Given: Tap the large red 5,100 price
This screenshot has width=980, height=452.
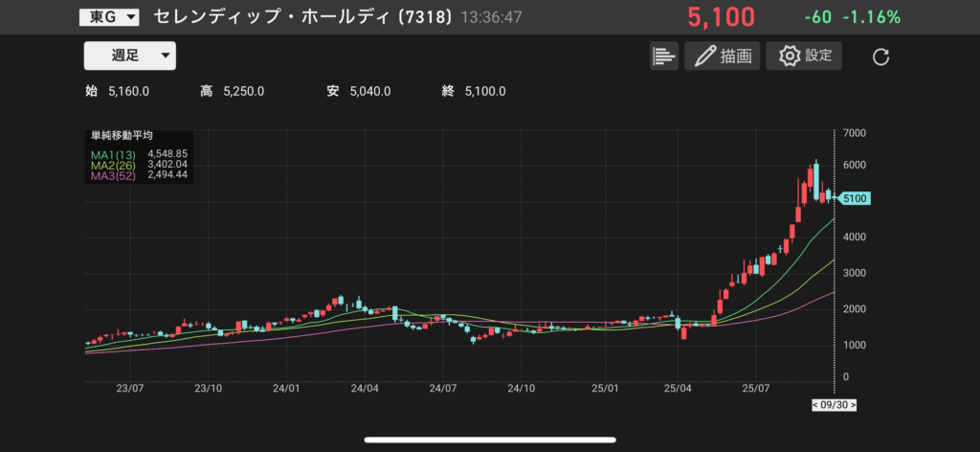Looking at the screenshot, I should click(x=720, y=17).
